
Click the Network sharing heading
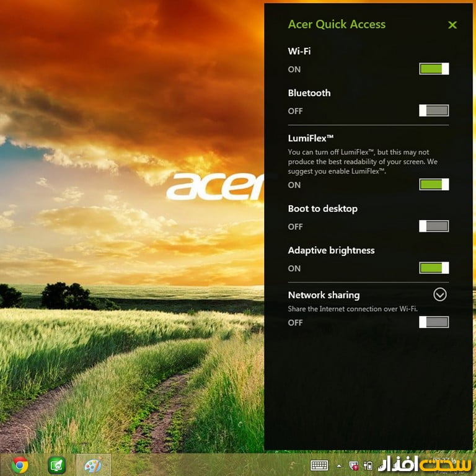pyautogui.click(x=324, y=295)
